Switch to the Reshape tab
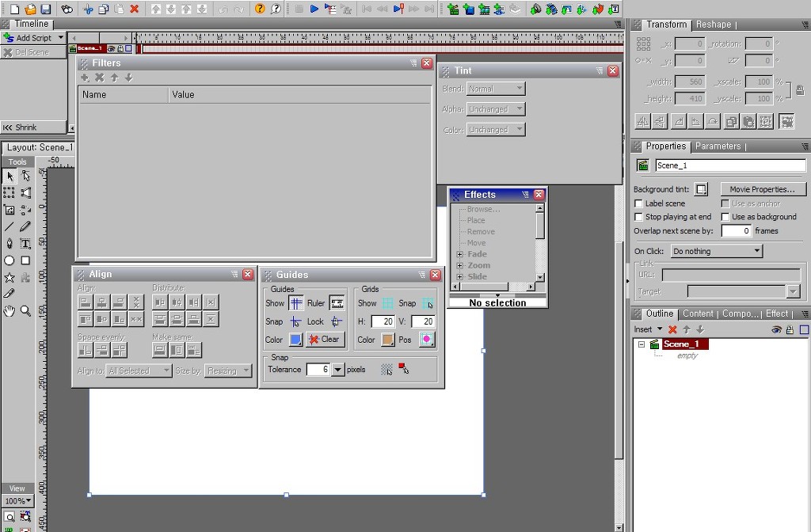 [714, 25]
